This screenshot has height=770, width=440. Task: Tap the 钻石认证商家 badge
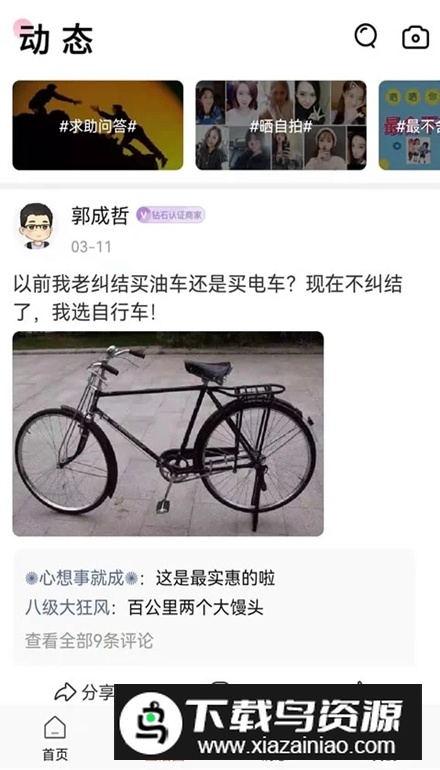tap(170, 215)
